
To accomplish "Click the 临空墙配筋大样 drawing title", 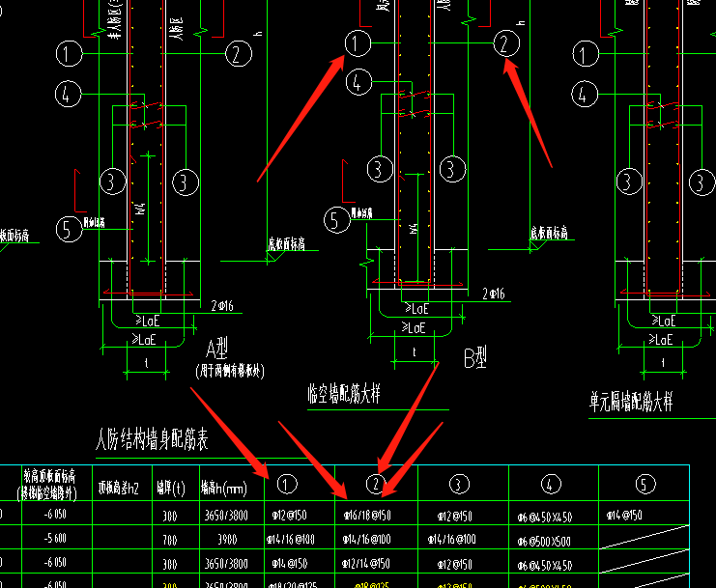I will pyautogui.click(x=344, y=393).
